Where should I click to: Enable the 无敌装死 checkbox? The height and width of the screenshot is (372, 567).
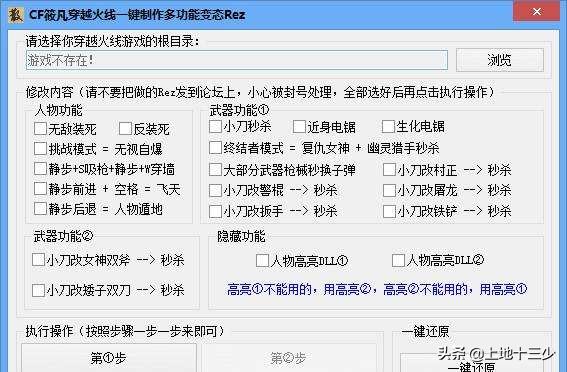(x=40, y=128)
